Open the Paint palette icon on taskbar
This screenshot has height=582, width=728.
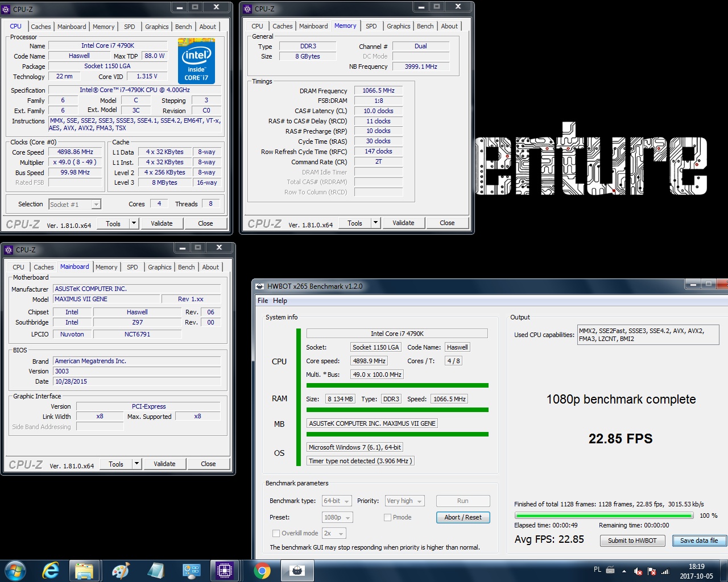click(120, 570)
